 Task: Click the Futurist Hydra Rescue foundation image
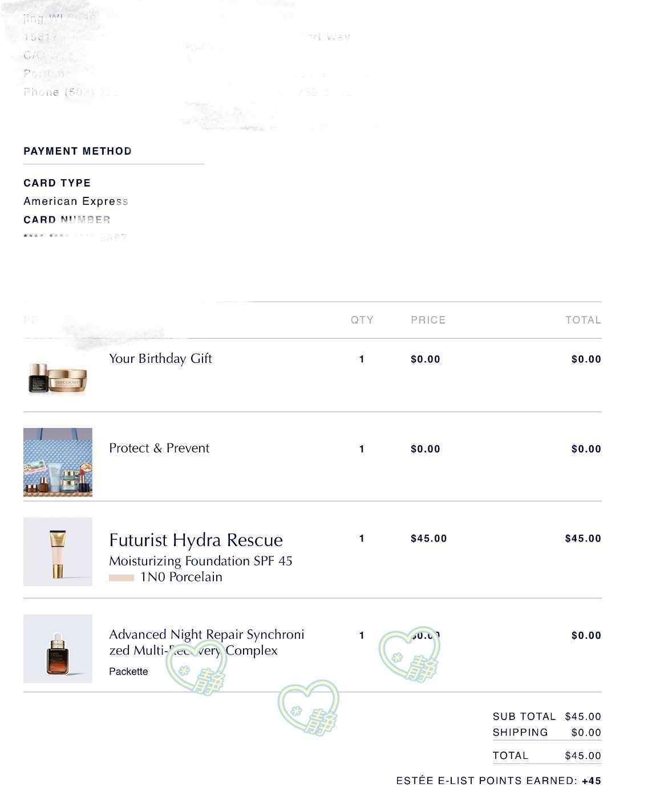click(x=58, y=552)
